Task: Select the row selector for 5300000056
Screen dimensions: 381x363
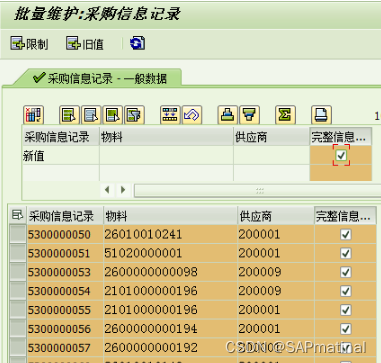Action: tap(18, 329)
